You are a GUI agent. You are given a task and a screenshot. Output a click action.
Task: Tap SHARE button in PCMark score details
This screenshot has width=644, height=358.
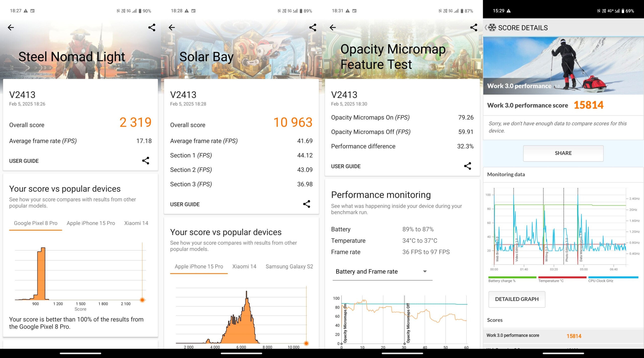point(563,153)
